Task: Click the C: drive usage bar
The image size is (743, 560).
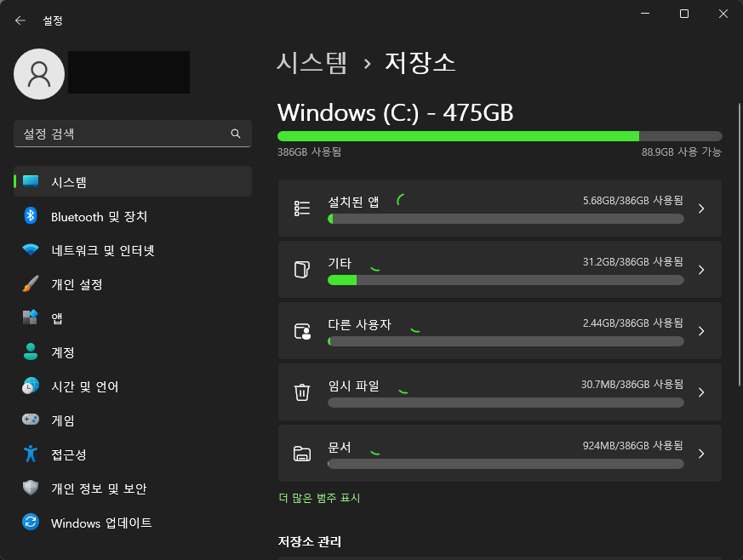Action: pyautogui.click(x=500, y=136)
